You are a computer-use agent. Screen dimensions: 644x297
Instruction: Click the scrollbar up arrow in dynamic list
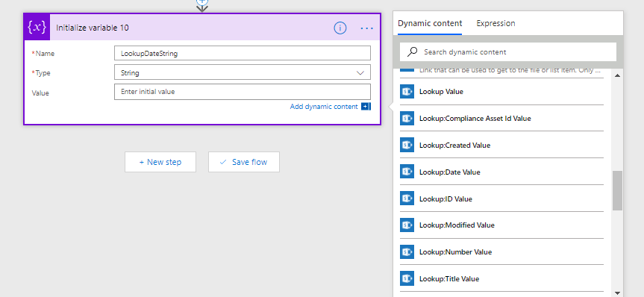[x=617, y=75]
